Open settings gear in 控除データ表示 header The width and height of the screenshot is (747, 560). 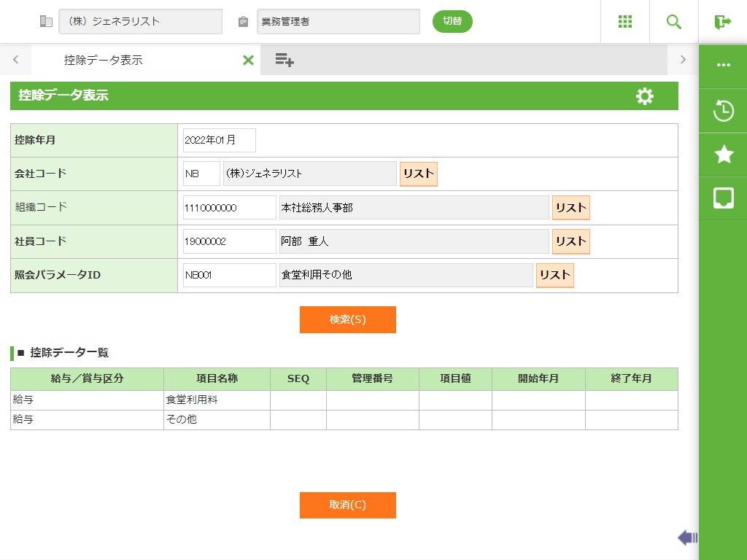click(x=645, y=96)
